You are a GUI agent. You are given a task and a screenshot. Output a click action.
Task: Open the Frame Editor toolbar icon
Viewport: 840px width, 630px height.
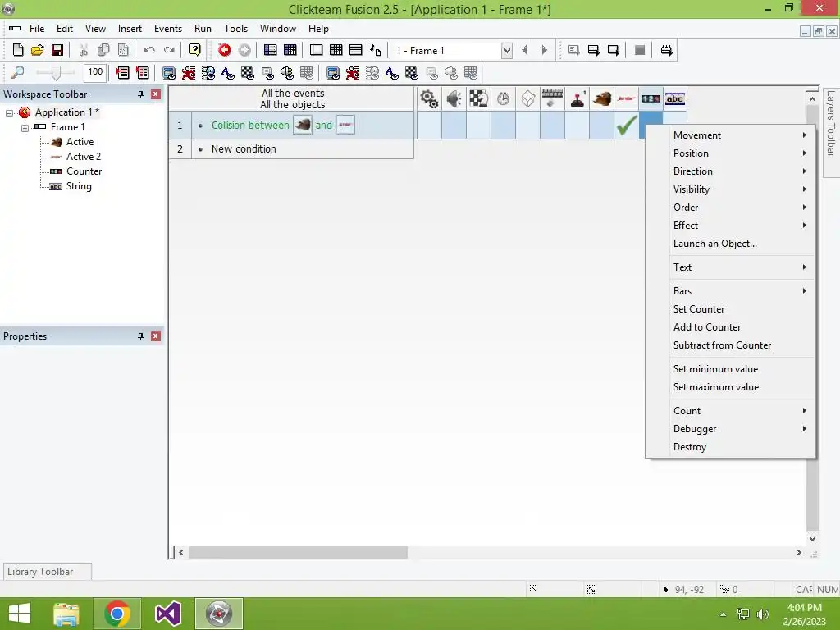316,50
